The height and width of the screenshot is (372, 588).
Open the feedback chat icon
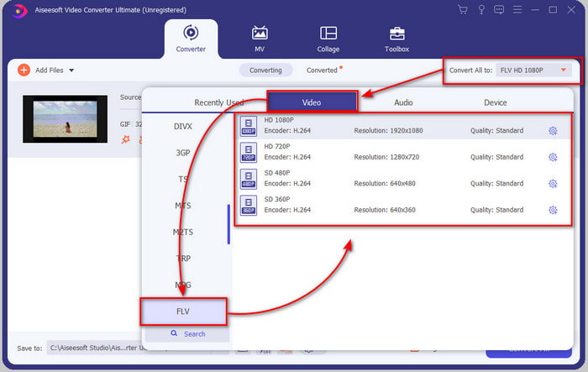pyautogui.click(x=499, y=10)
